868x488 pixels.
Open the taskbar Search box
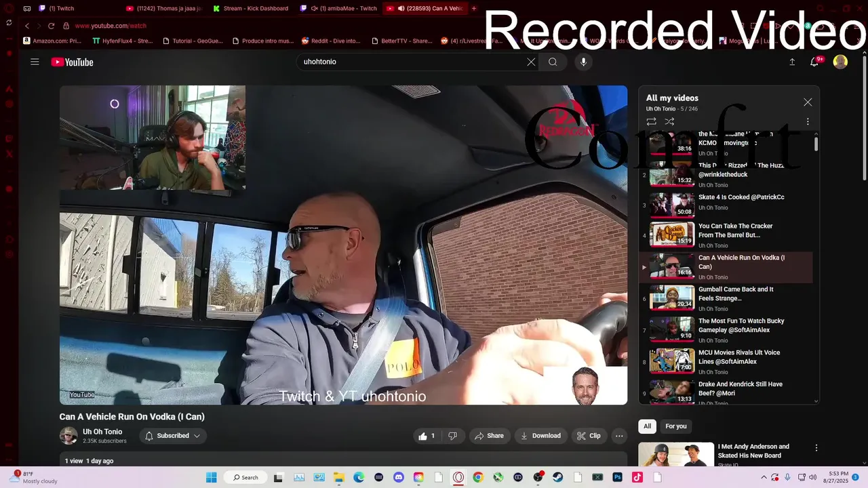click(245, 477)
